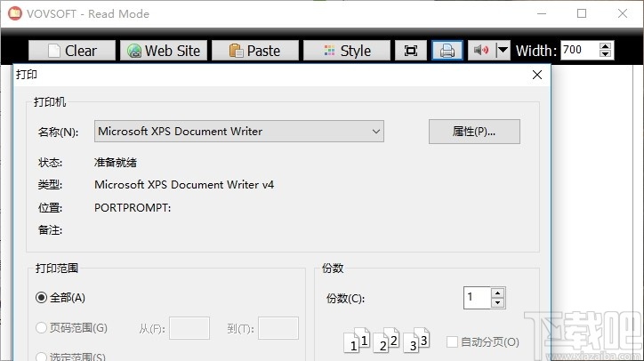Open the Style options button

click(x=347, y=51)
